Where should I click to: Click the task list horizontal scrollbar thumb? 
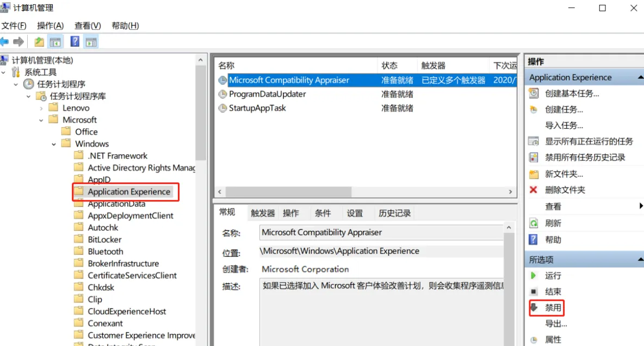(x=288, y=192)
